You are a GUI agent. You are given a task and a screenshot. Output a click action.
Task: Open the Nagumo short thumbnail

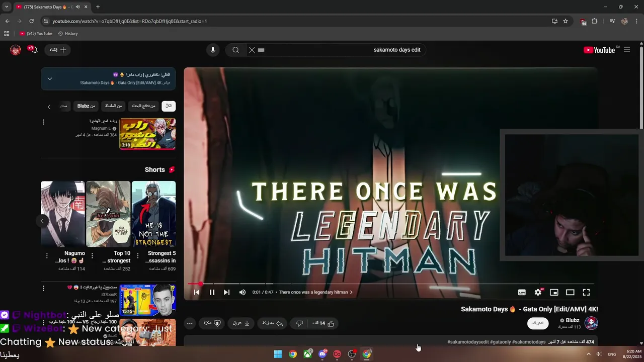point(63,214)
